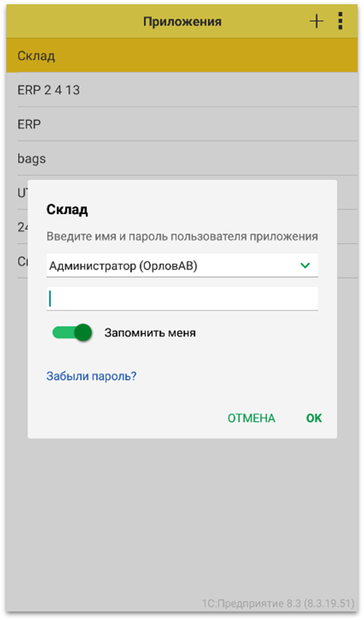
Task: Click the Введите имя и пароль prompt text
Action: [x=182, y=236]
